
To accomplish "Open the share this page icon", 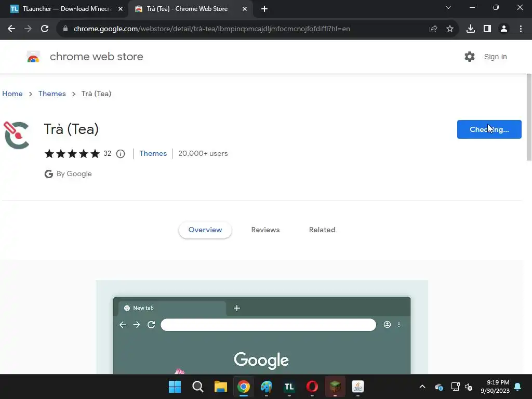I will (x=433, y=29).
